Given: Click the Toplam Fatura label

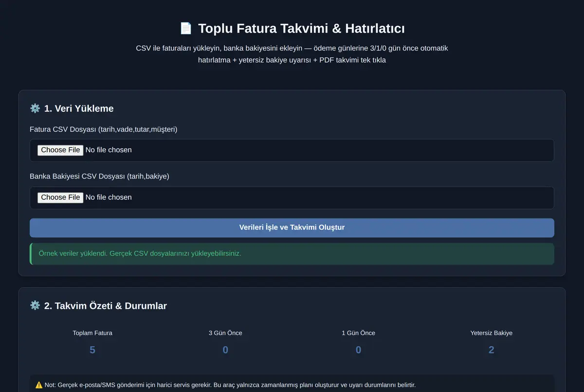Looking at the screenshot, I should click(92, 333).
